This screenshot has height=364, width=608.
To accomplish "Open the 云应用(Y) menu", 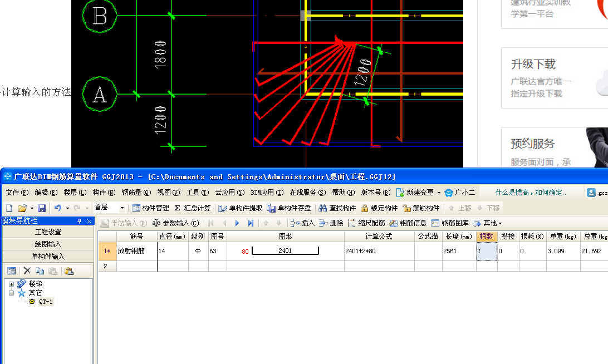I will [x=230, y=192].
